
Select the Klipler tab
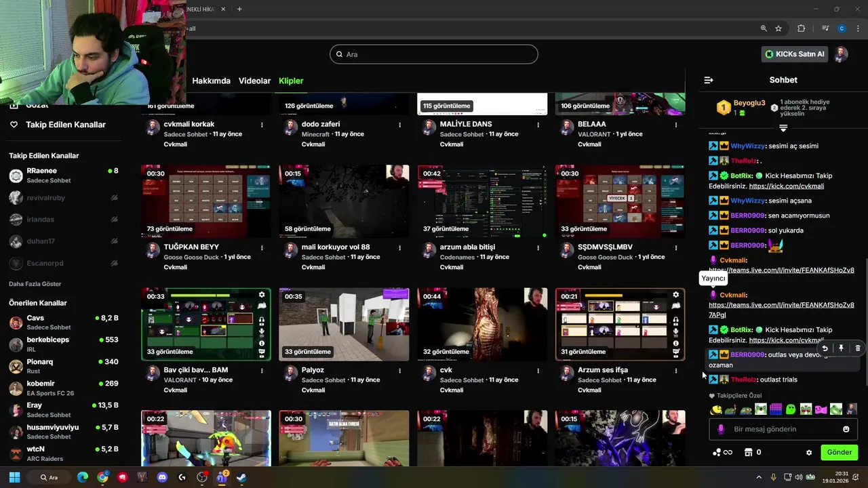291,81
